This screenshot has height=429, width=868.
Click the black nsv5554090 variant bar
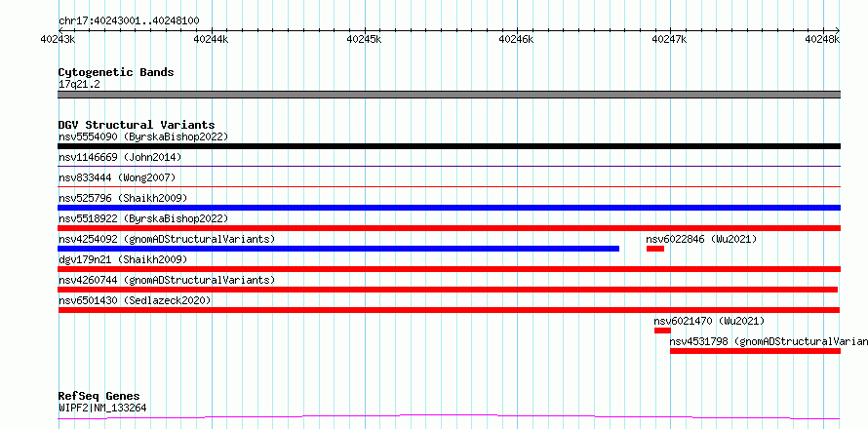tap(449, 146)
